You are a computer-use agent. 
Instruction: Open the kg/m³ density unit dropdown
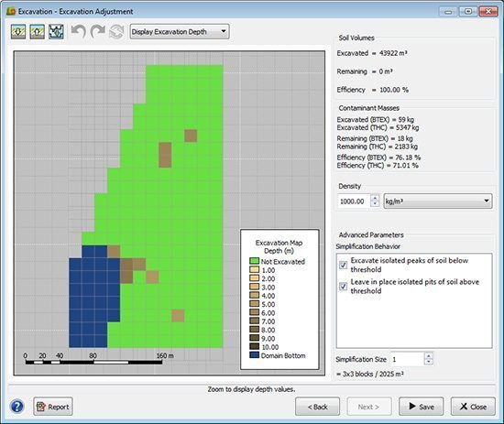pos(438,201)
